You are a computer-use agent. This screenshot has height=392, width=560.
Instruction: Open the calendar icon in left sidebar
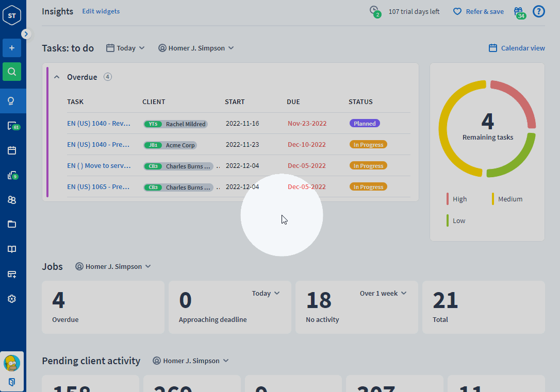(12, 150)
